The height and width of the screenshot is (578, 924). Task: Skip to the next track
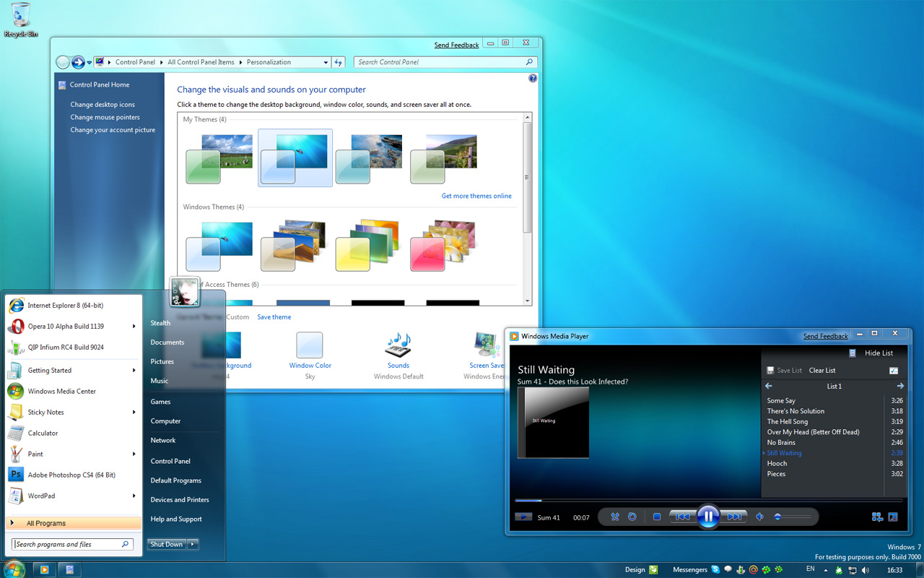tap(733, 517)
